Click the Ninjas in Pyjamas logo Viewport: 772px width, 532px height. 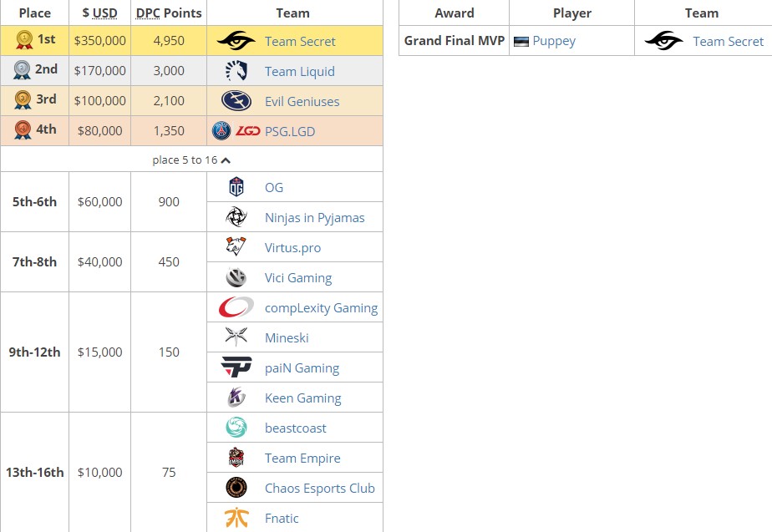pyautogui.click(x=236, y=217)
